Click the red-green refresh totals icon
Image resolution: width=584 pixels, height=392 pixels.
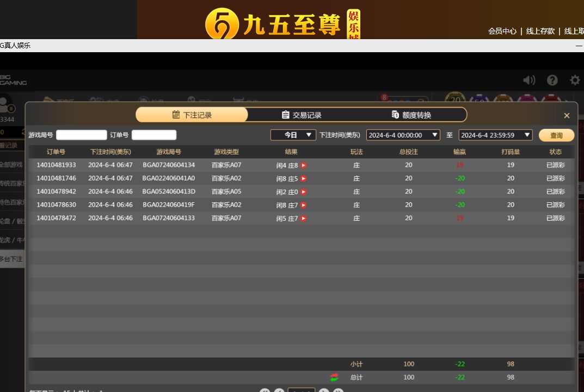click(x=334, y=377)
